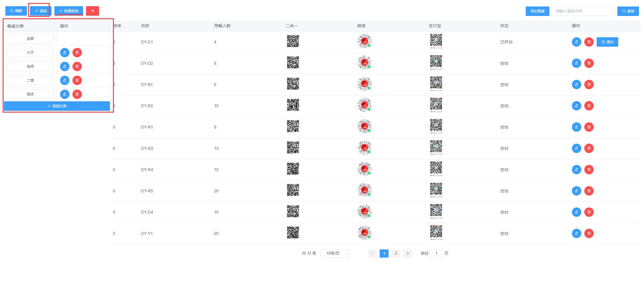Edit table DY-R1
This screenshot has width=644, height=286.
click(x=577, y=127)
